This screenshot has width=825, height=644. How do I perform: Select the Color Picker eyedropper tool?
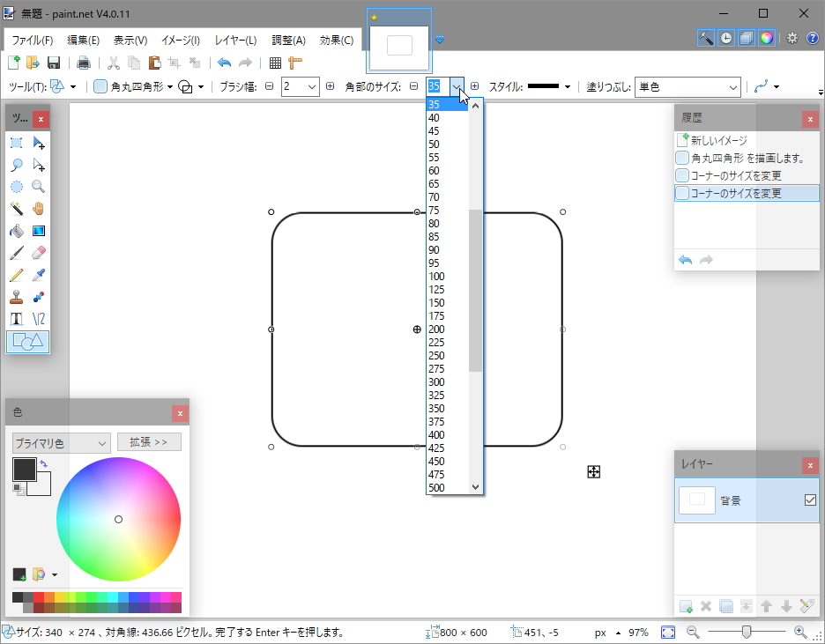(x=38, y=275)
